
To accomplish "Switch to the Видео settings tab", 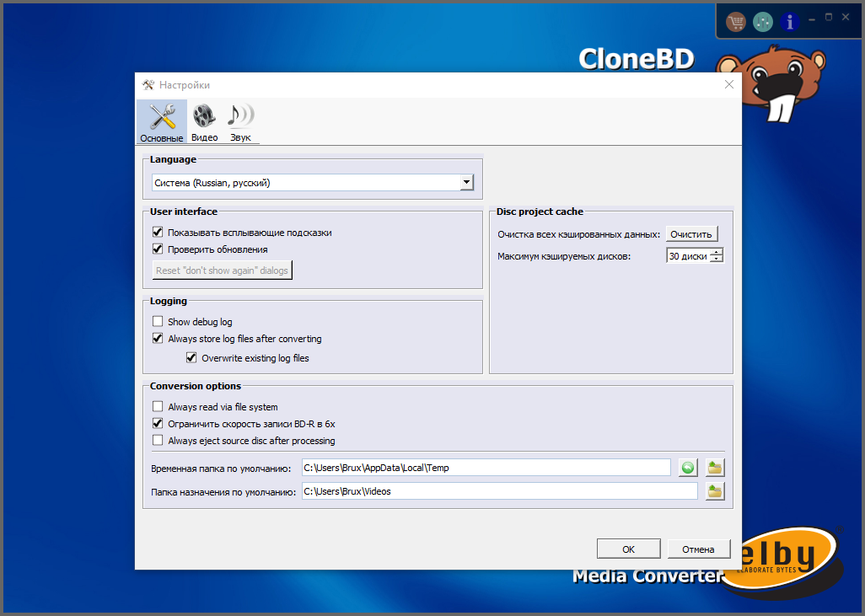I will pyautogui.click(x=205, y=122).
